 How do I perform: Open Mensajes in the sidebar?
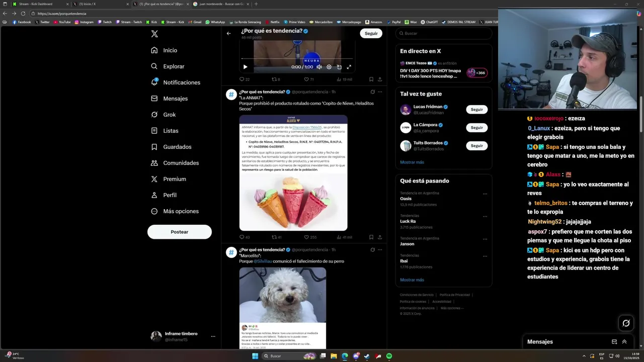170,99
